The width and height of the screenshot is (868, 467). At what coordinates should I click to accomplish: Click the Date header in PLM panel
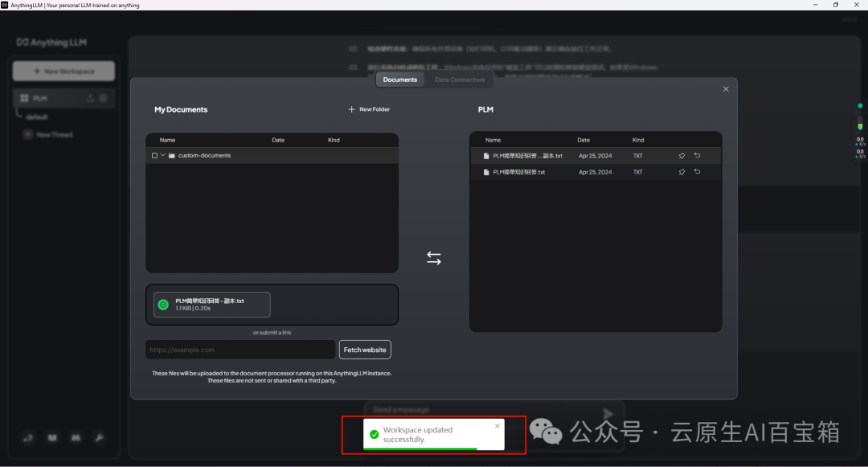(x=583, y=140)
